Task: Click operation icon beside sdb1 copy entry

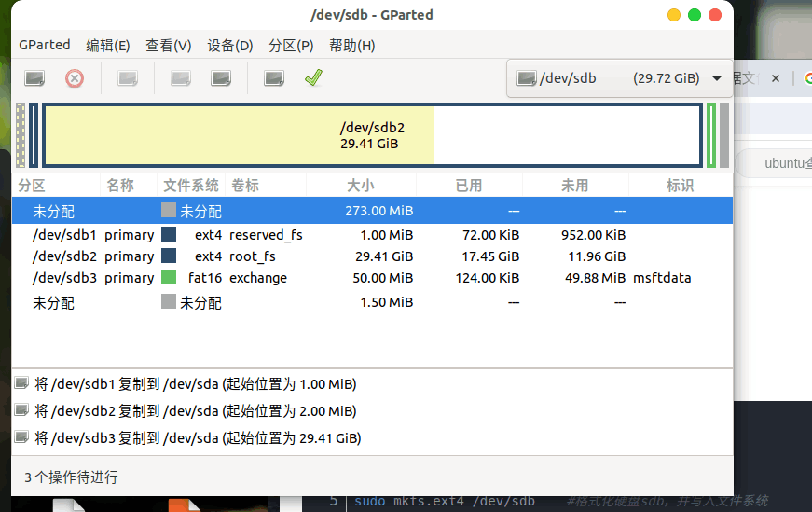Action: 21,383
